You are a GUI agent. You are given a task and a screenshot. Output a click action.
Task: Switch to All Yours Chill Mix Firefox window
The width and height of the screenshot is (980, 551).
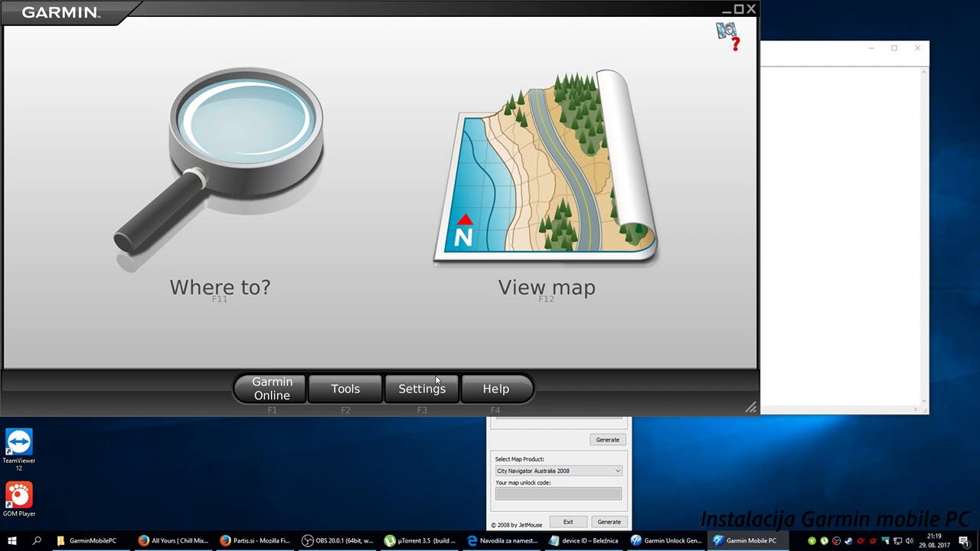tap(174, 540)
